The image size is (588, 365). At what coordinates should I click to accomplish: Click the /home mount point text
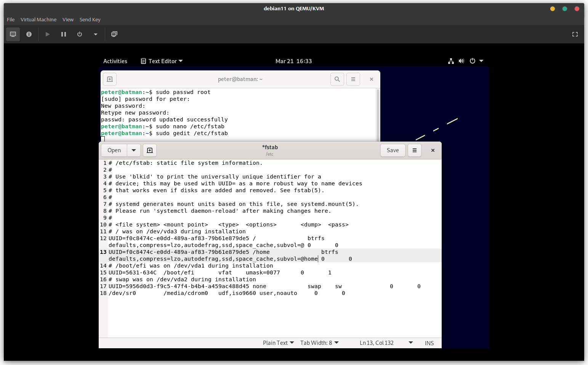tap(261, 252)
